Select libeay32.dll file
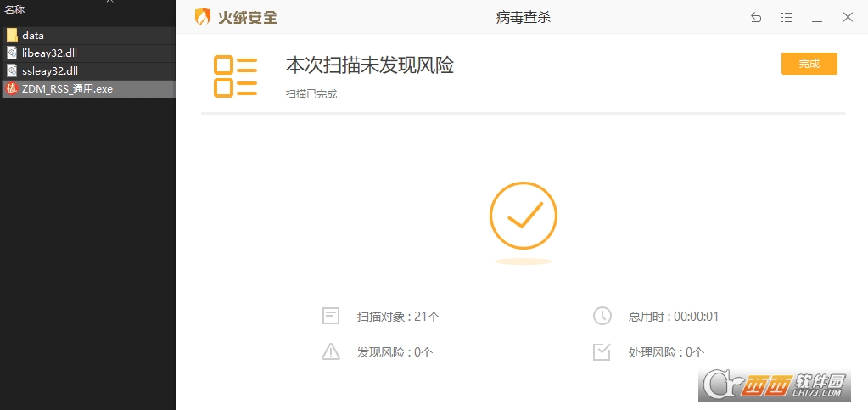The width and height of the screenshot is (868, 410). (88, 53)
